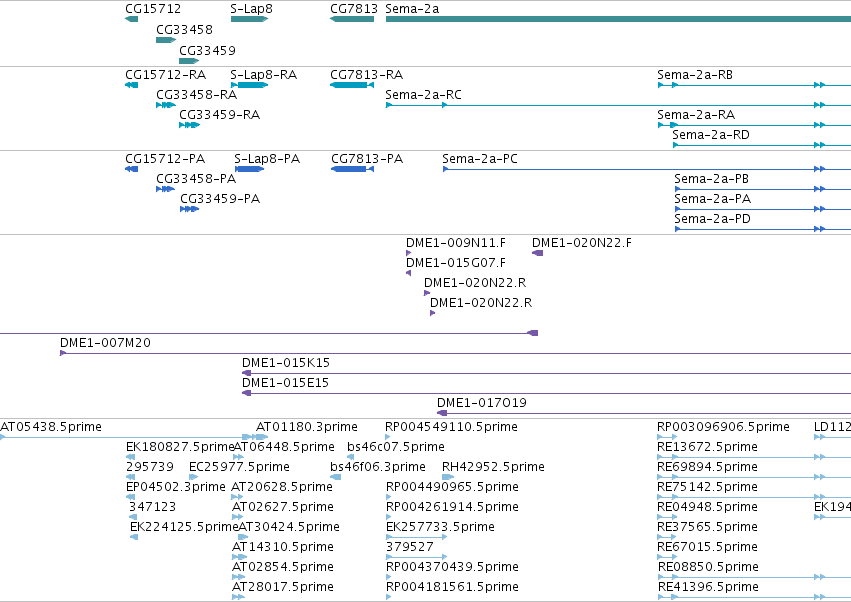The image size is (851, 602).
Task: Click BAC clone DME1-015E15
Action: (x=285, y=383)
